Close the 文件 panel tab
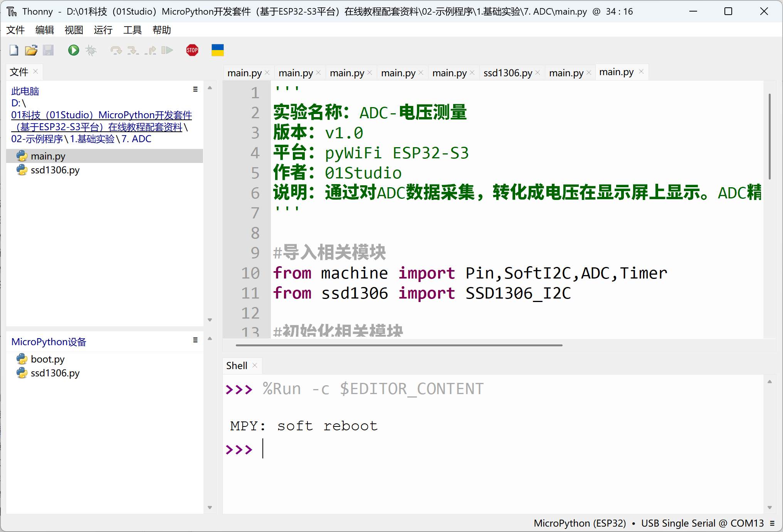783x532 pixels. click(35, 71)
